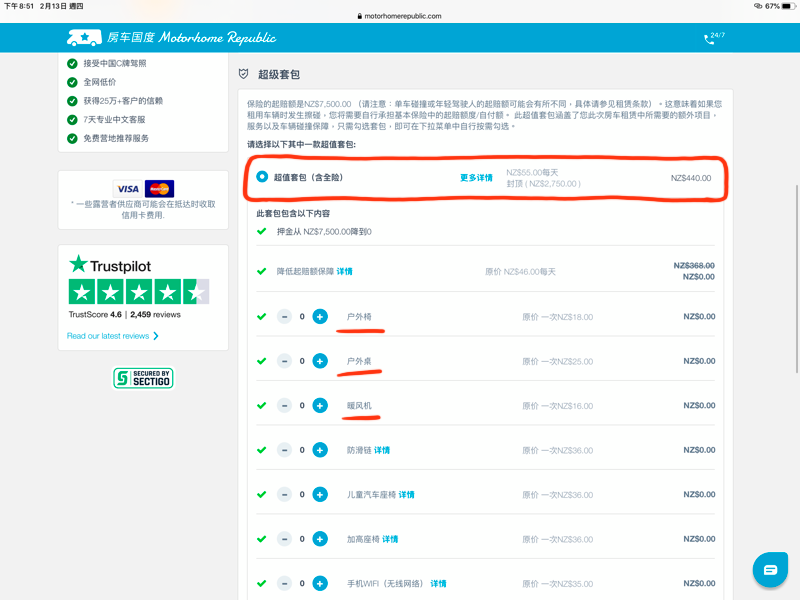
Task: Select the 超值套包（含全险）radio button
Action: coord(262,177)
